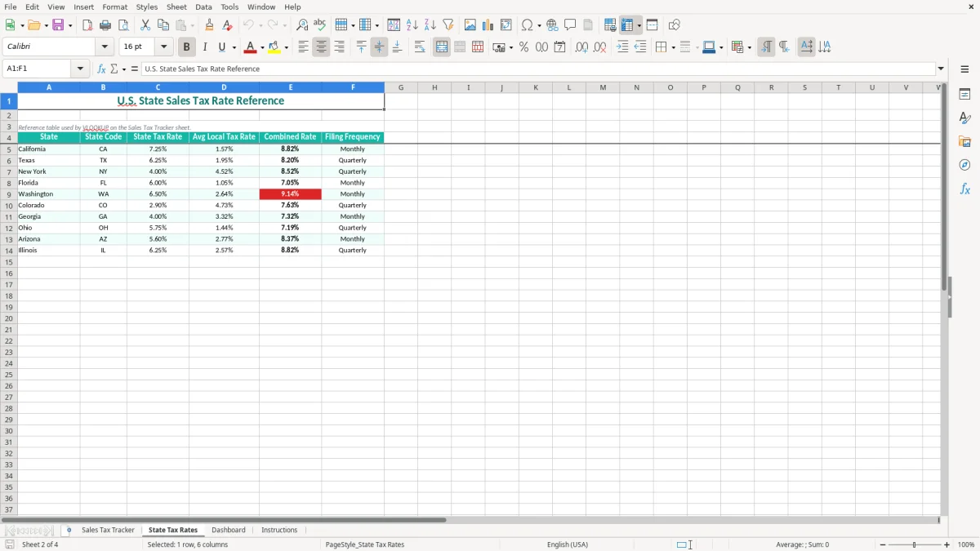Toggle Align Left

(x=303, y=47)
